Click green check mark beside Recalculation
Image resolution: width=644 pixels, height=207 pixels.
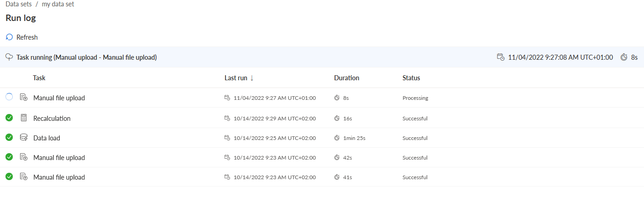click(9, 118)
